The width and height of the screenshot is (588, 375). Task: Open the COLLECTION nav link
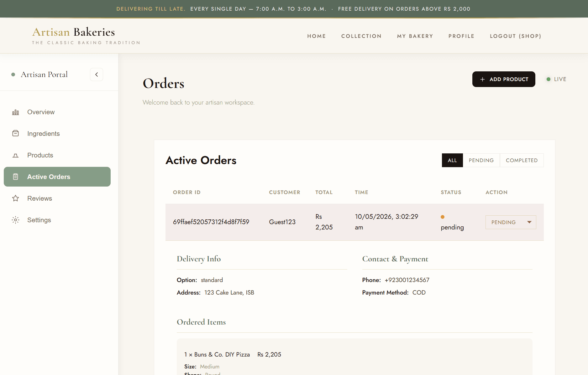point(361,36)
